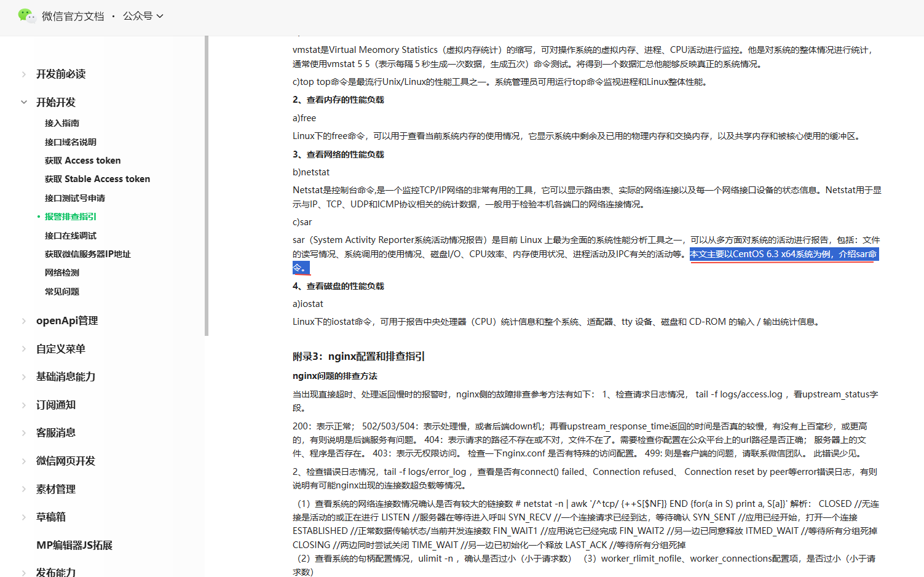Open 订阅通知 section label

[56, 405]
